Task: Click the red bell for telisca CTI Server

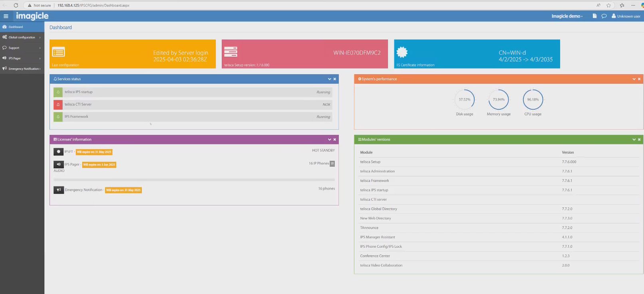Action: click(x=58, y=105)
